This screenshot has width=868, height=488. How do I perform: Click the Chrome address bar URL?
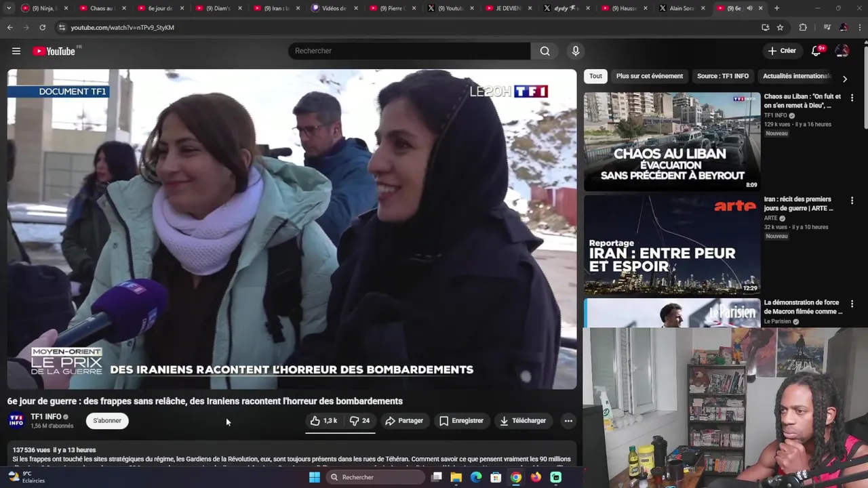[122, 28]
